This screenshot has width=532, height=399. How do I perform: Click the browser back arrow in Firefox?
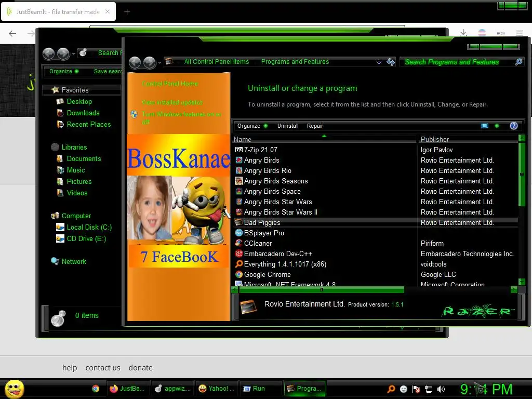tap(12, 33)
